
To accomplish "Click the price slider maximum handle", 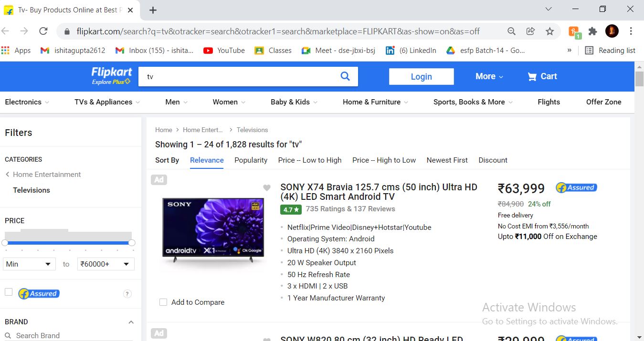I will click(132, 243).
